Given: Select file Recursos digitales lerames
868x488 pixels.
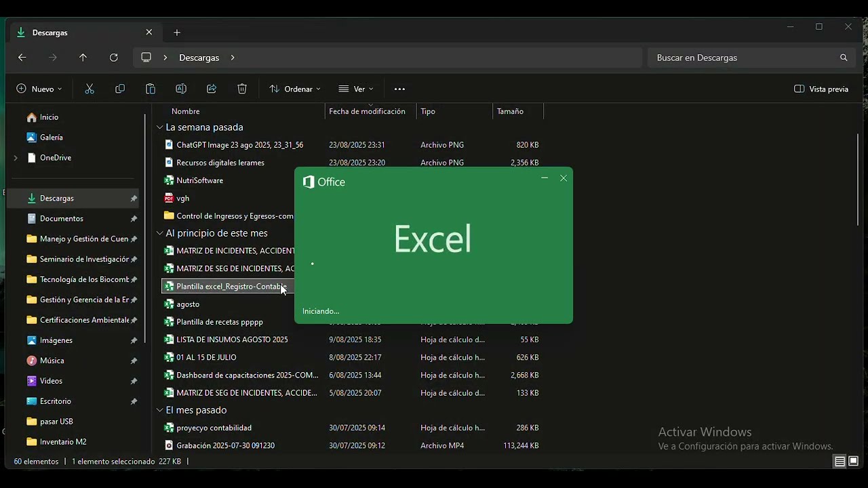Looking at the screenshot, I should tap(220, 163).
